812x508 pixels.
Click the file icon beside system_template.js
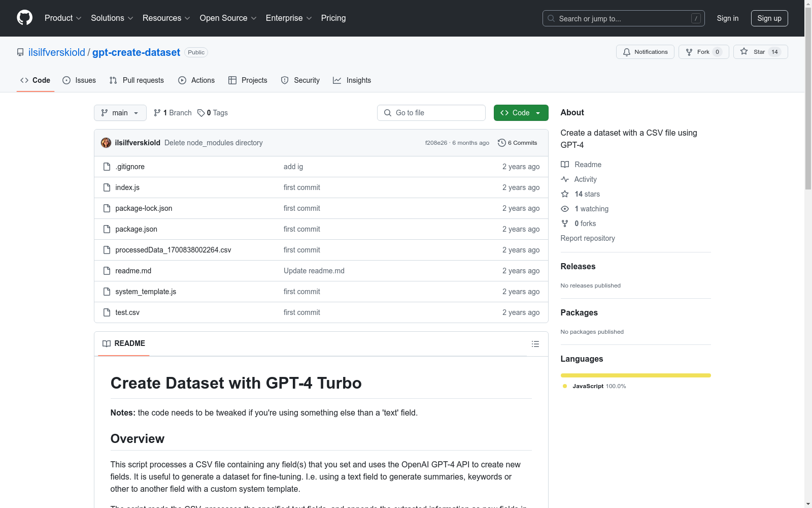107,292
